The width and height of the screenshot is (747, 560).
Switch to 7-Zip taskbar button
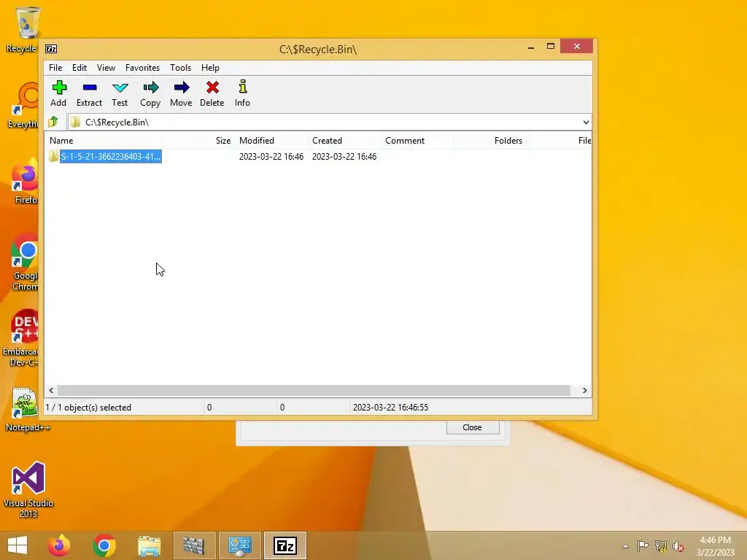(x=285, y=545)
